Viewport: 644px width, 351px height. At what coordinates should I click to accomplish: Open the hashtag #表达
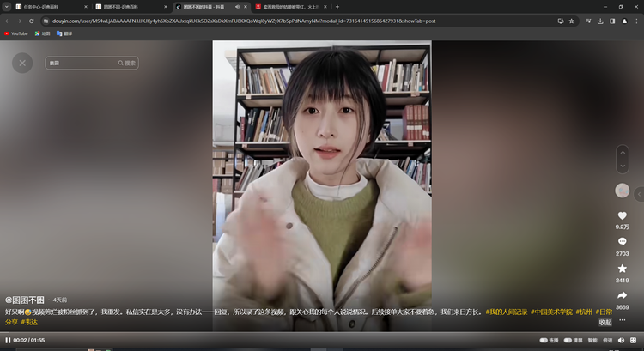(x=29, y=323)
